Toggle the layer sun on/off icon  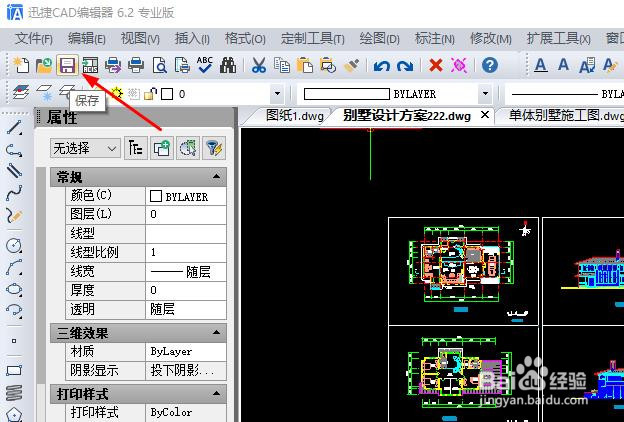point(117,94)
